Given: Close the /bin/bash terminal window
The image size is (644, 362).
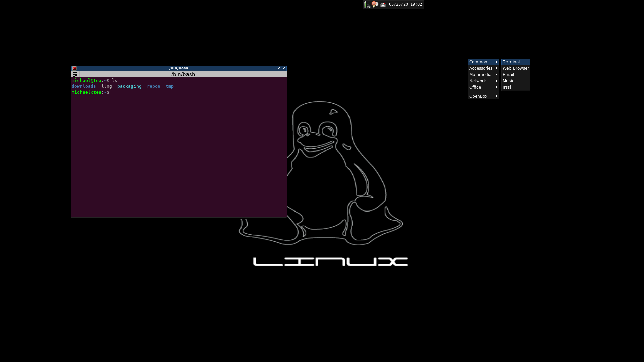Looking at the screenshot, I should pyautogui.click(x=284, y=68).
